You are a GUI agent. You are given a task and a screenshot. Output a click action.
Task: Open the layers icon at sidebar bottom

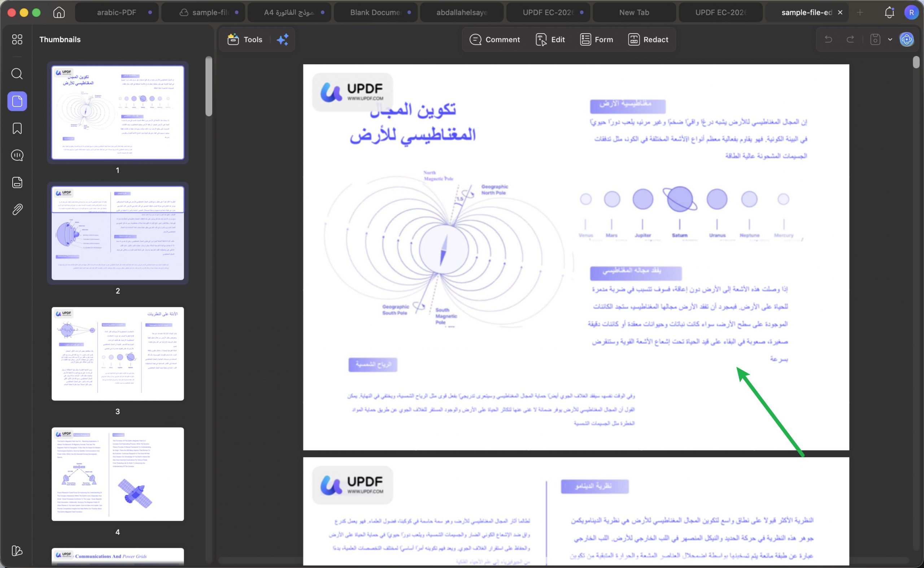tap(17, 551)
